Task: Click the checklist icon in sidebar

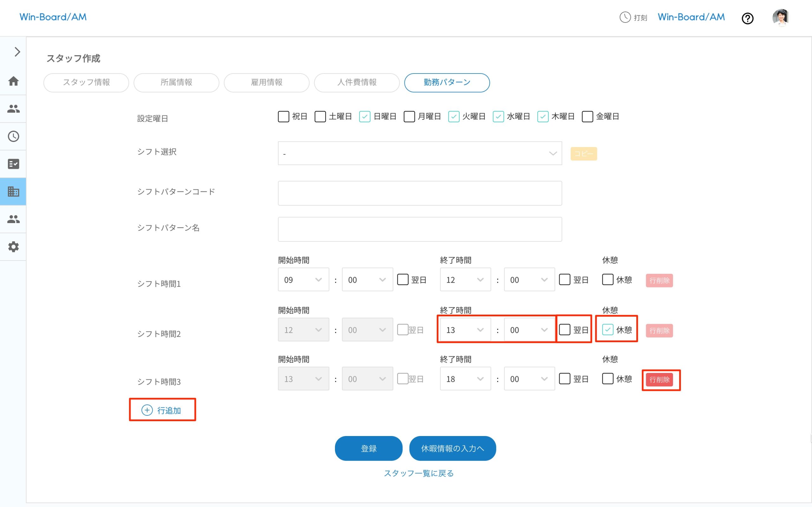Action: tap(13, 164)
